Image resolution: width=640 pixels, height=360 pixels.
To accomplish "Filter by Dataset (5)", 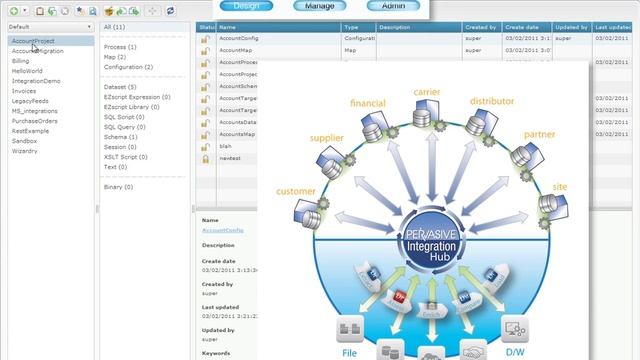I will tap(120, 87).
